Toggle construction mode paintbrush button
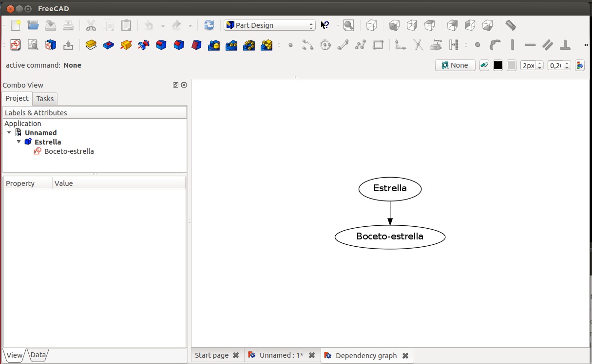592x364 pixels. (484, 65)
